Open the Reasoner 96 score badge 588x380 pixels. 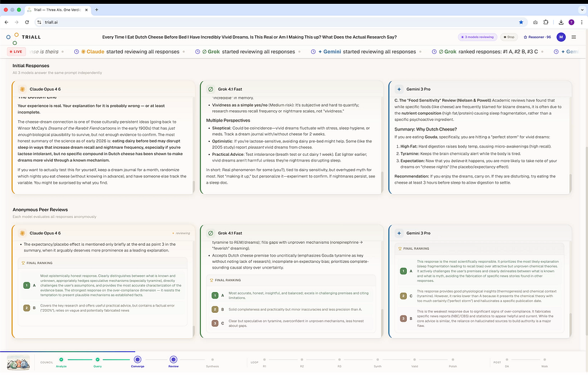[537, 37]
